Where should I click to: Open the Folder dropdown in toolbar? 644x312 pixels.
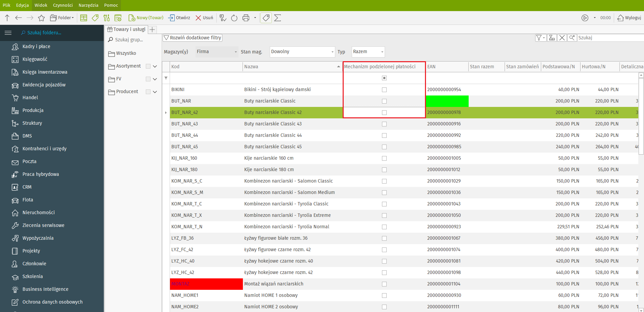tap(62, 18)
